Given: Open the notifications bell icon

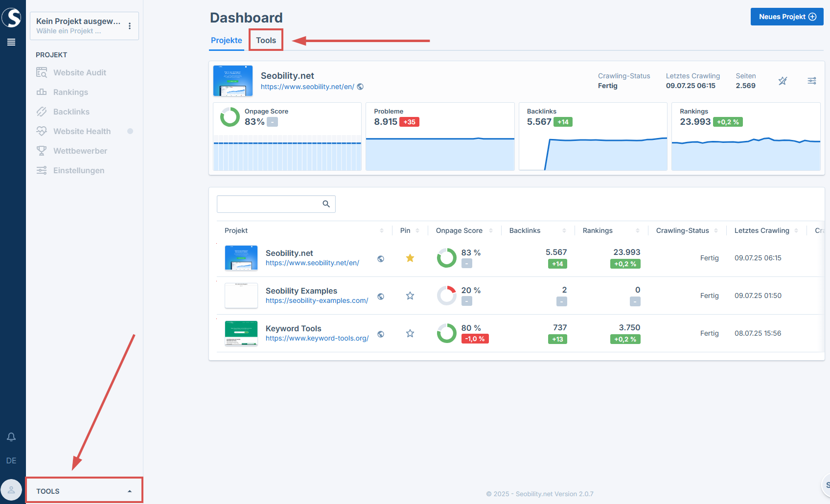Looking at the screenshot, I should [x=11, y=436].
